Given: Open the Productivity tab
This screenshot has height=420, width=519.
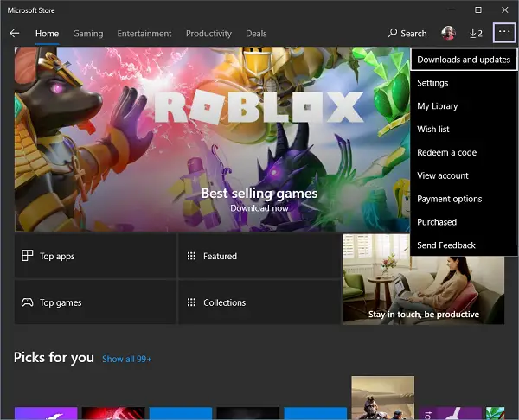Looking at the screenshot, I should (208, 34).
